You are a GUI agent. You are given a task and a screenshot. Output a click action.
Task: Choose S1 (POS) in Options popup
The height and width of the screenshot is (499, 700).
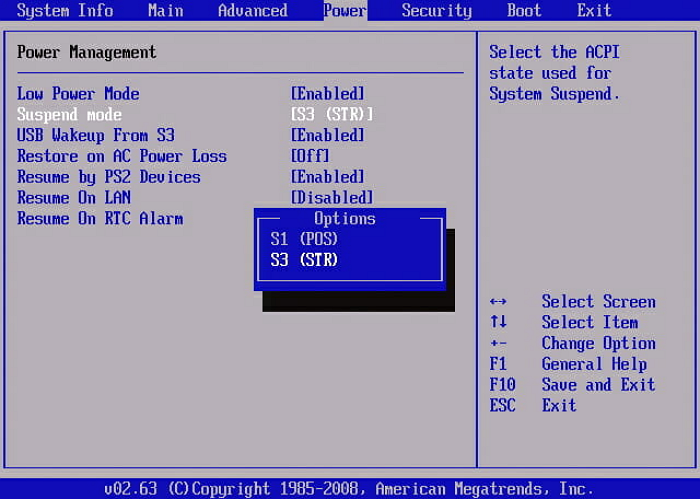[x=304, y=239]
